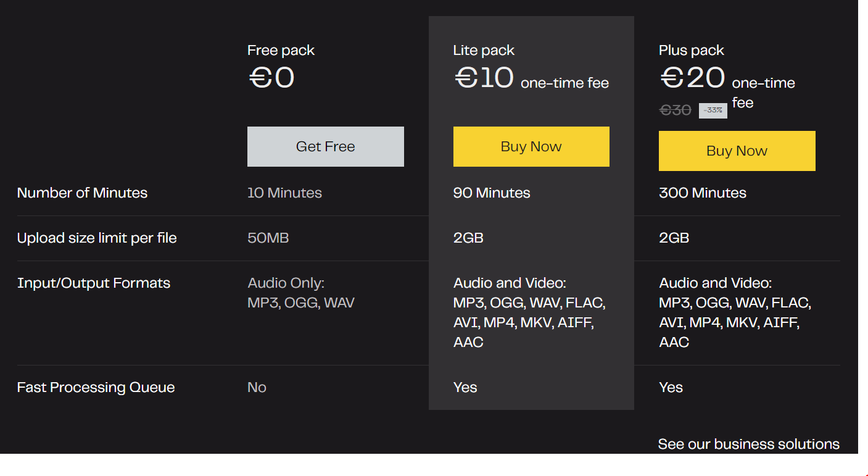This screenshot has width=868, height=476.
Task: Click the Fast Processing Queue row label
Action: [96, 387]
